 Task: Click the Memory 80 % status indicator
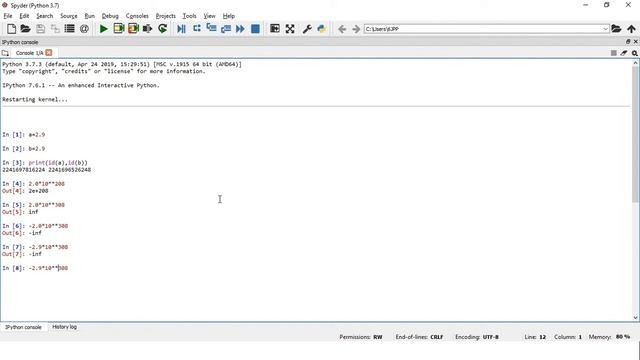(609, 337)
